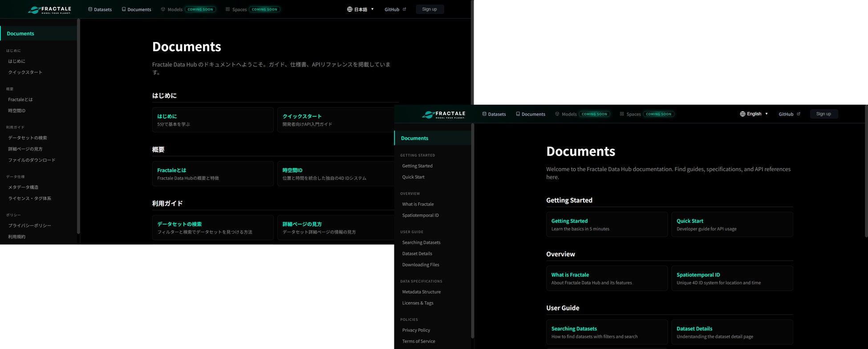Open GitHub link in the English window
The height and width of the screenshot is (349, 868).
[786, 114]
